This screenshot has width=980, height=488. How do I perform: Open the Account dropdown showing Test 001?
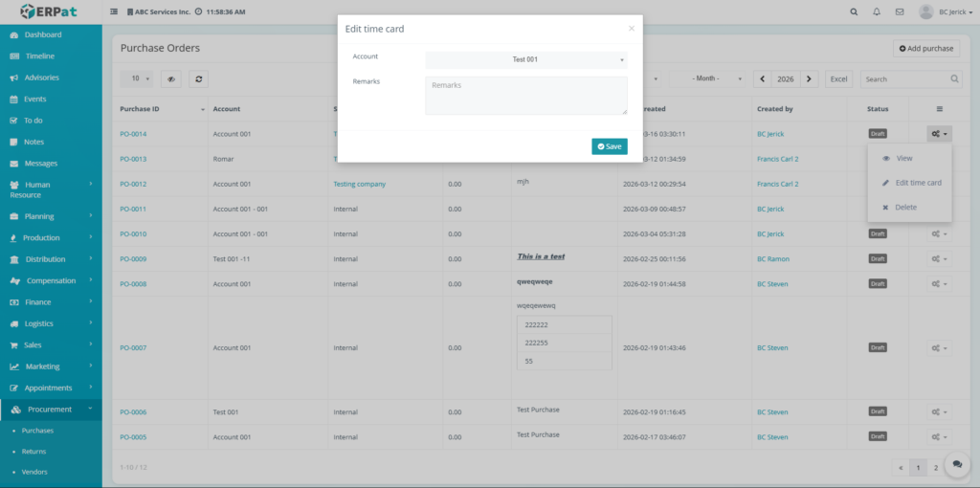525,59
